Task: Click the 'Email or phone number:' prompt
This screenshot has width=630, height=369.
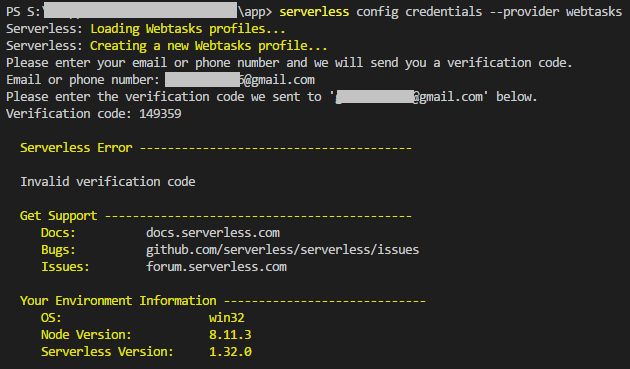Action: pos(83,80)
